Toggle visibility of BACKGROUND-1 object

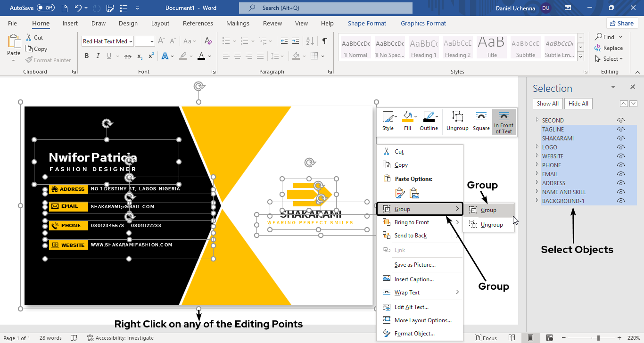(620, 201)
